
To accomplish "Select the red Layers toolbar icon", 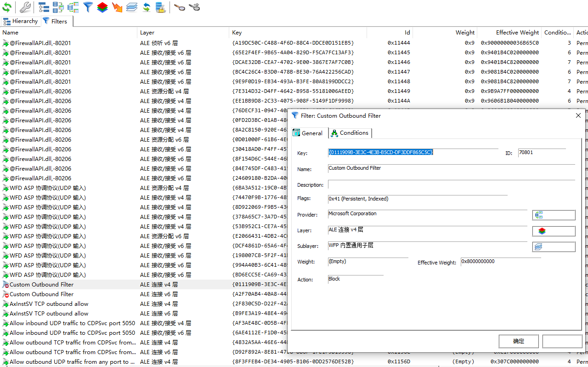I will pos(102,7).
